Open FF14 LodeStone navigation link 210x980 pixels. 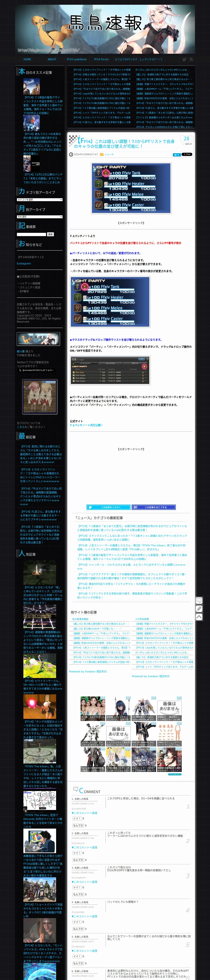77,59
